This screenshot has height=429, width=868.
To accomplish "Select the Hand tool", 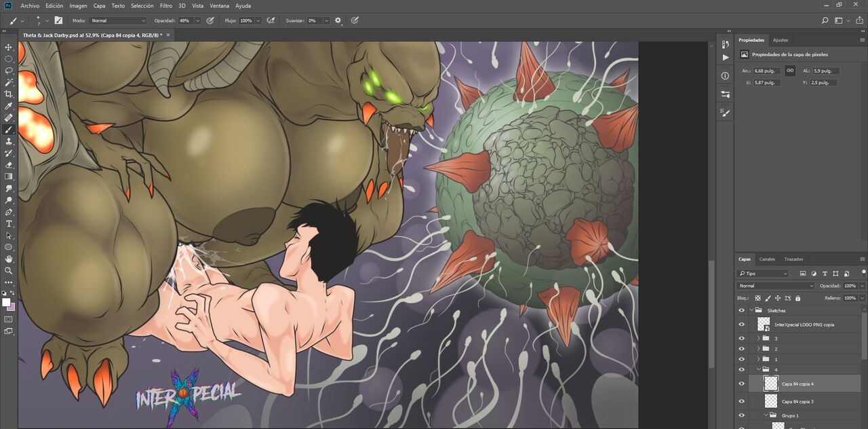I will 9,259.
